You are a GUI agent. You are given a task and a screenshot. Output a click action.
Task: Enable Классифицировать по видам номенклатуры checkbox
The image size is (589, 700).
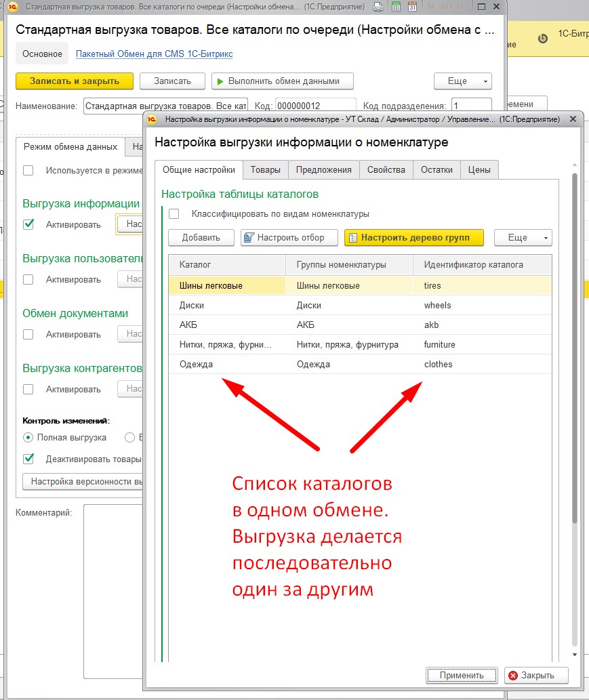[174, 214]
